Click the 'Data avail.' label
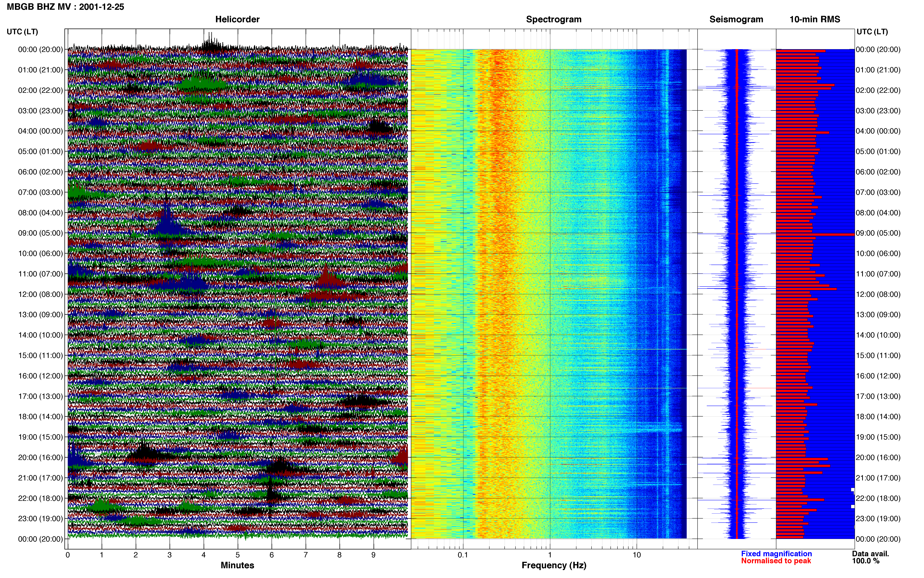The width and height of the screenshot is (924, 578). [870, 554]
